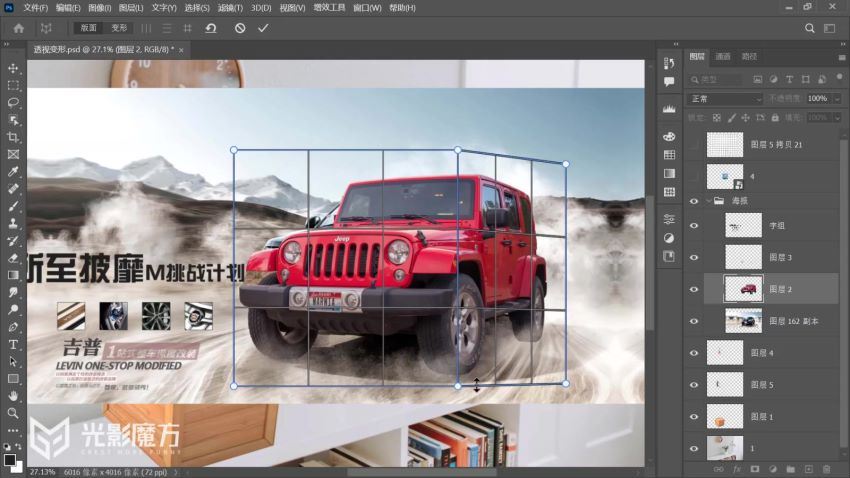Select the Eyedropper tool

pos(13,172)
